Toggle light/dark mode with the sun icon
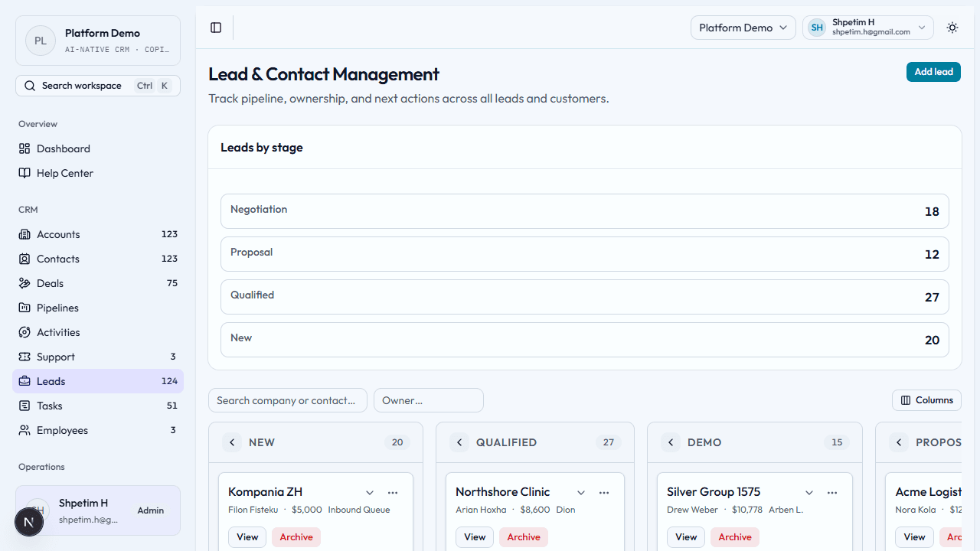This screenshot has width=980, height=551. point(952,28)
